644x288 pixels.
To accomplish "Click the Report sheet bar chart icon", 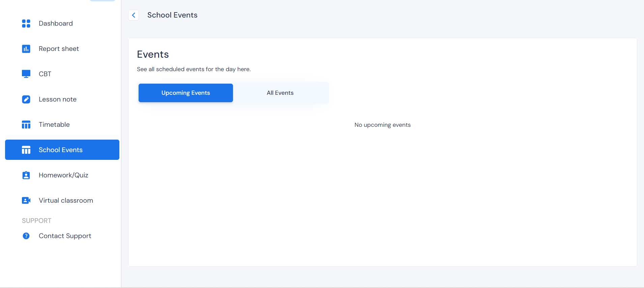I will [26, 49].
